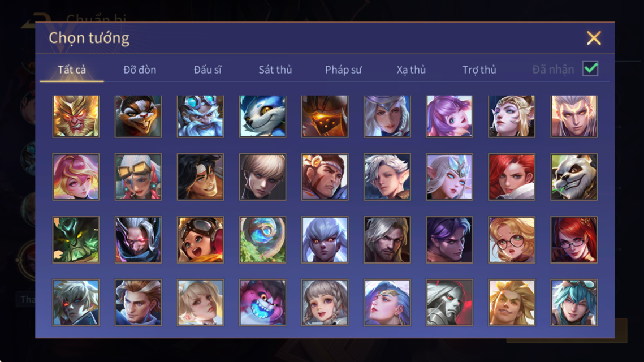Choose the panda hero chewing bamboo
The image size is (644, 362).
[x=574, y=176]
